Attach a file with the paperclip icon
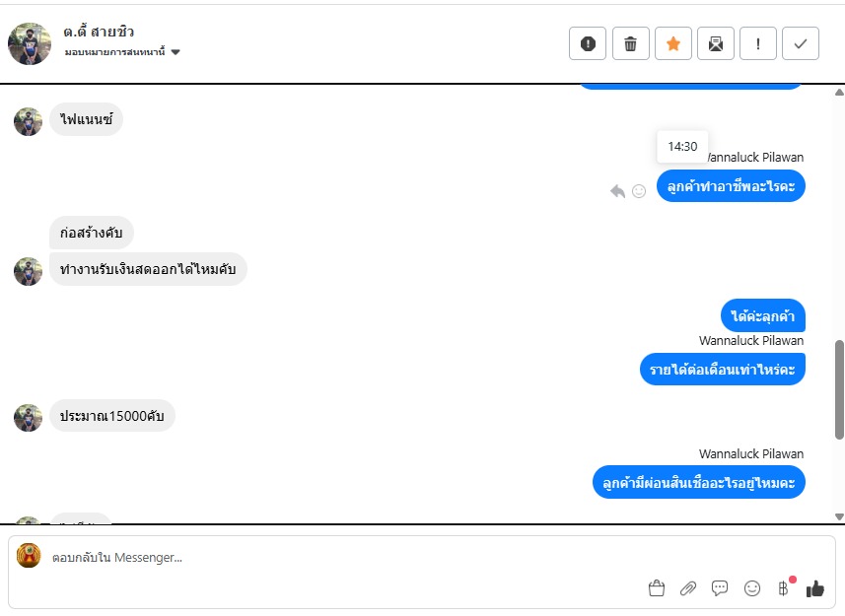 [687, 588]
